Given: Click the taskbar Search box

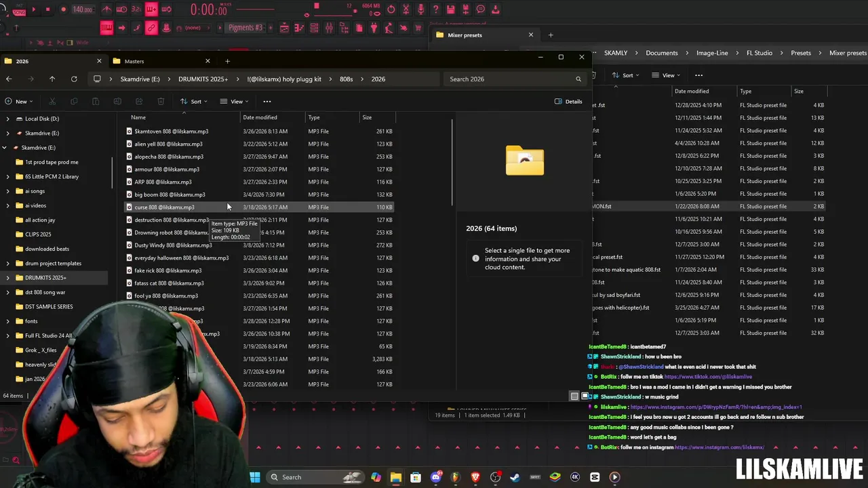Looking at the screenshot, I should pos(315,477).
